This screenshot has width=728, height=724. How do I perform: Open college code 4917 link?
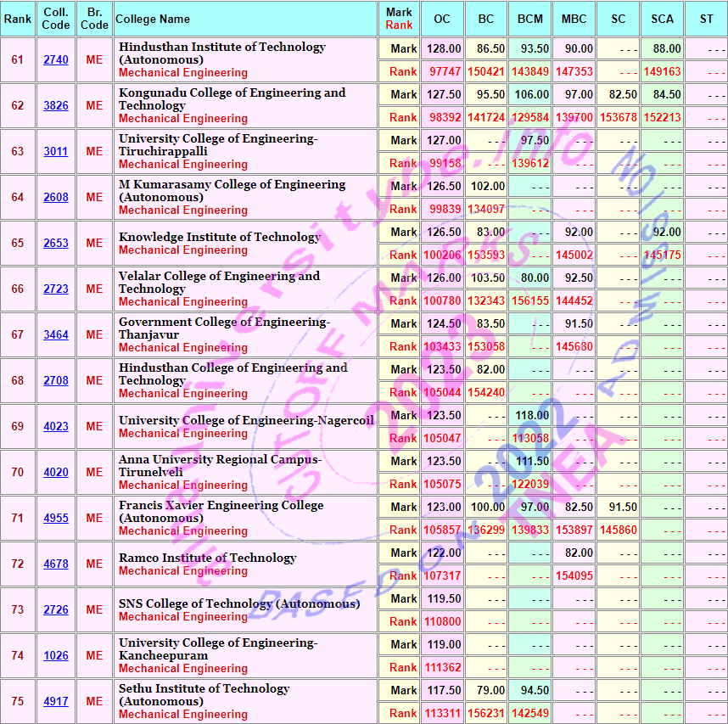(56, 702)
